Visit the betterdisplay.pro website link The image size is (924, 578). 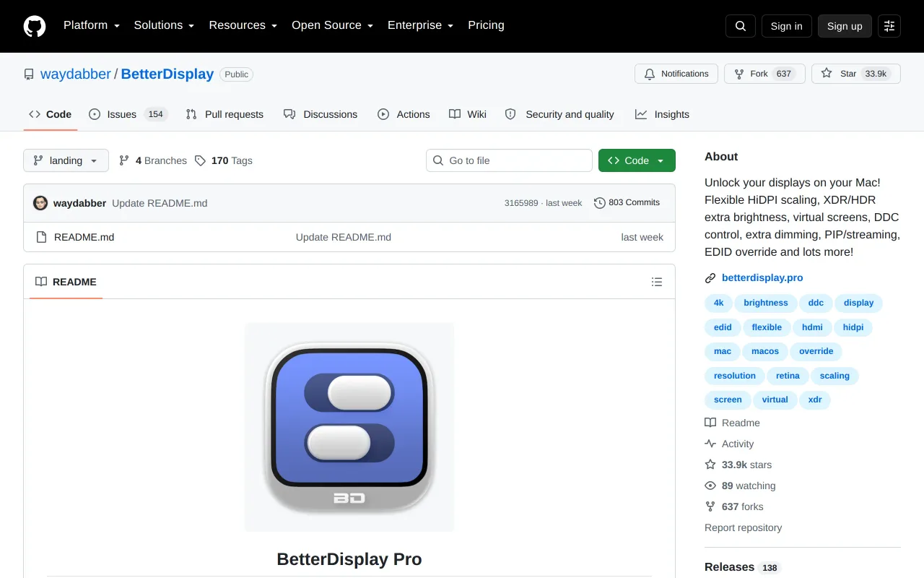point(762,277)
